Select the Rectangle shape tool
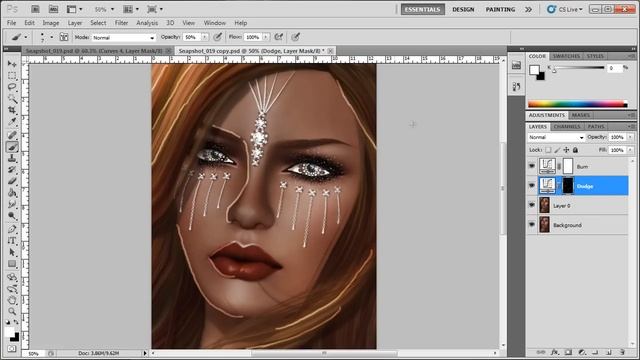Viewport: 640px width, 360px height. click(x=12, y=264)
